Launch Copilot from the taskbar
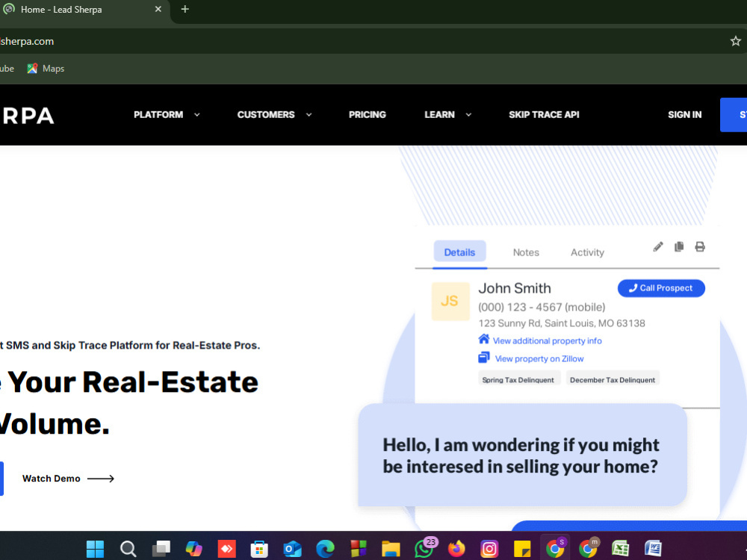This screenshot has width=747, height=560. [194, 549]
